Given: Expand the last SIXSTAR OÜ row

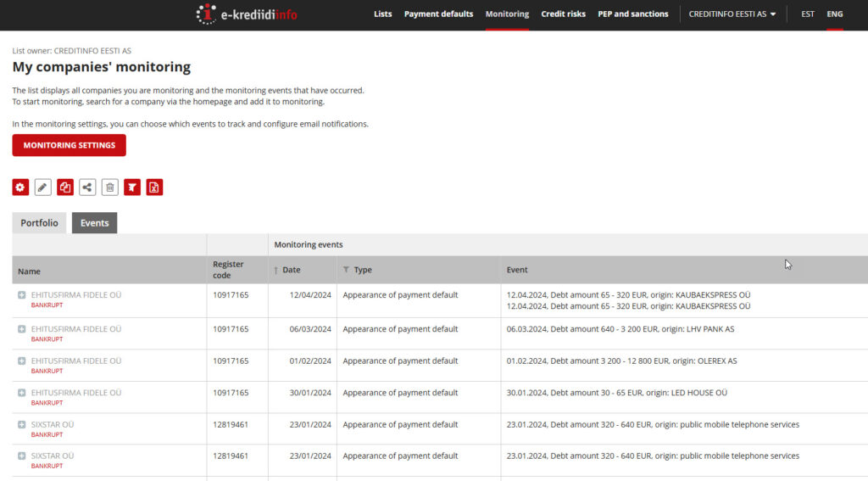Looking at the screenshot, I should 21,456.
